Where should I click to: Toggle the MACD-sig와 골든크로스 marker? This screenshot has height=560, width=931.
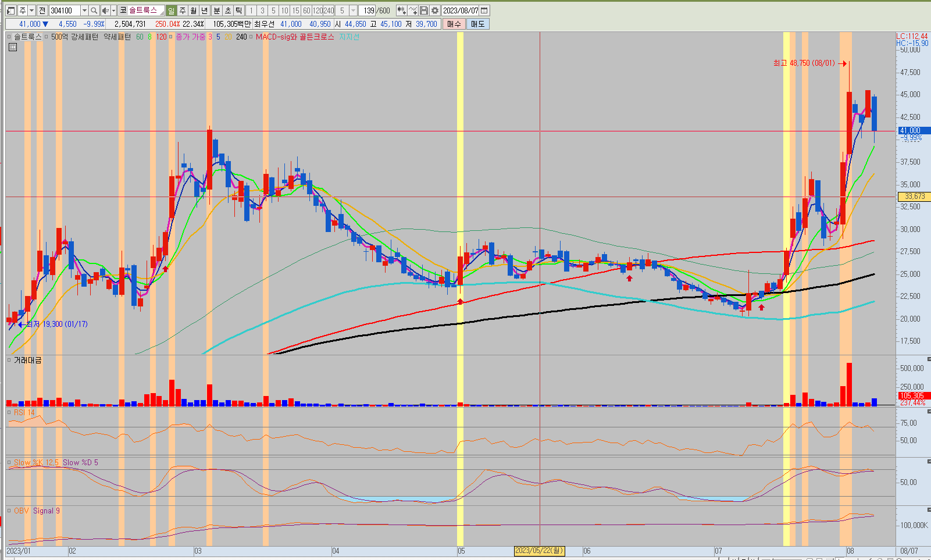click(x=251, y=37)
